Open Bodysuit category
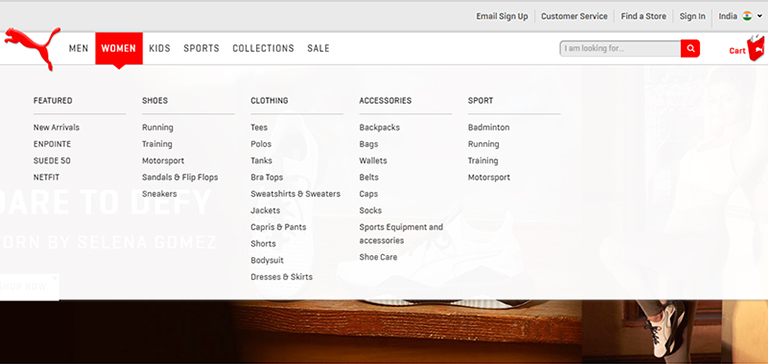Screen dimensions: 768x364 coord(267,261)
